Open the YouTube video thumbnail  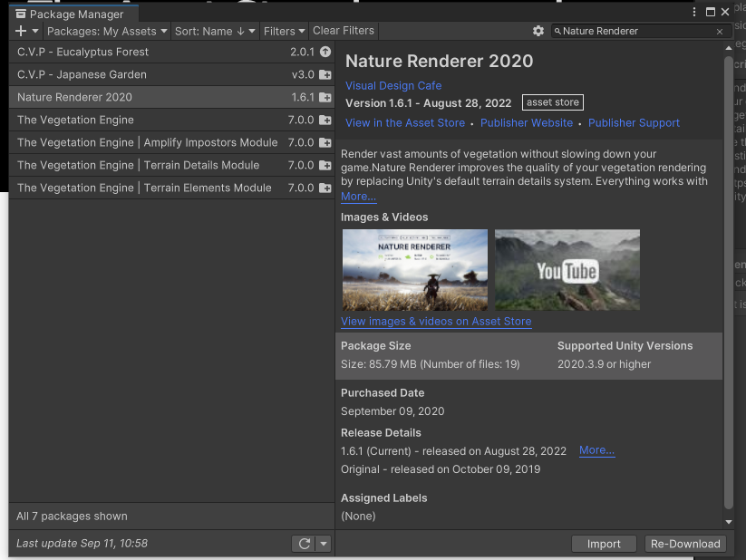tap(567, 270)
